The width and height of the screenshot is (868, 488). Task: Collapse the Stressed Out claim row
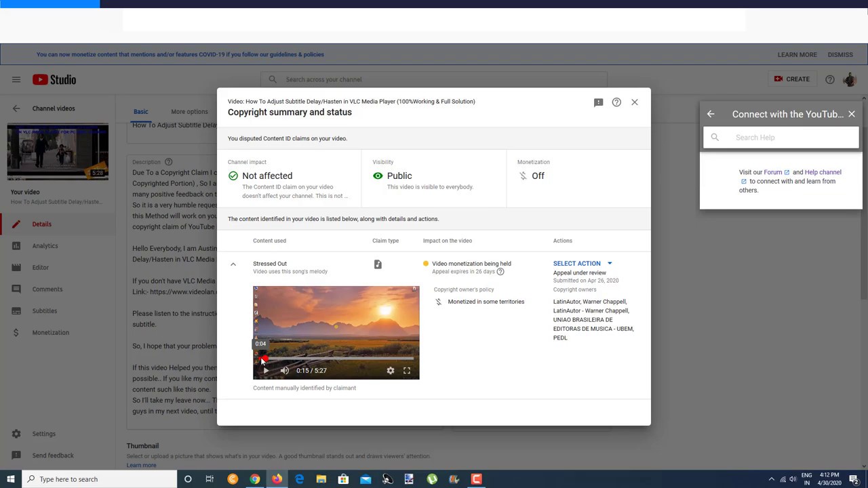coord(233,264)
